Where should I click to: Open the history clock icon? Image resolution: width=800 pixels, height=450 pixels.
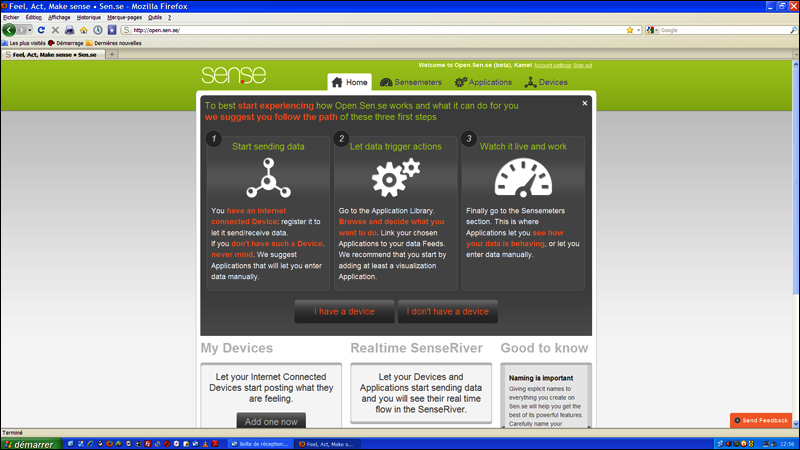click(97, 30)
